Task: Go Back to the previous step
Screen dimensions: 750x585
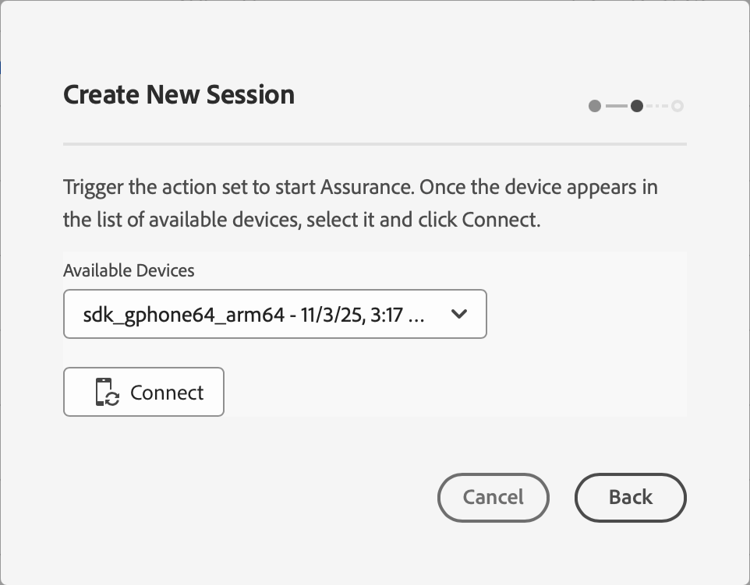Action: (x=630, y=497)
